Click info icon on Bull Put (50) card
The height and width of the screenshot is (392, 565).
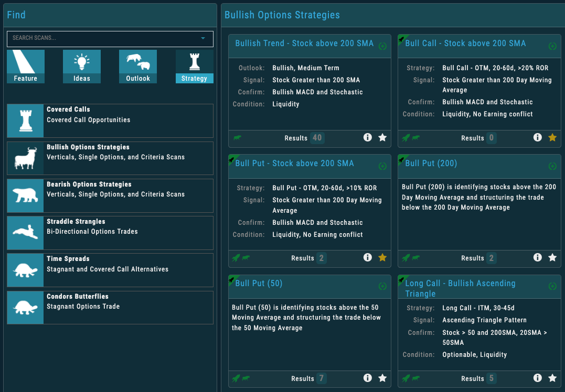coord(368,378)
